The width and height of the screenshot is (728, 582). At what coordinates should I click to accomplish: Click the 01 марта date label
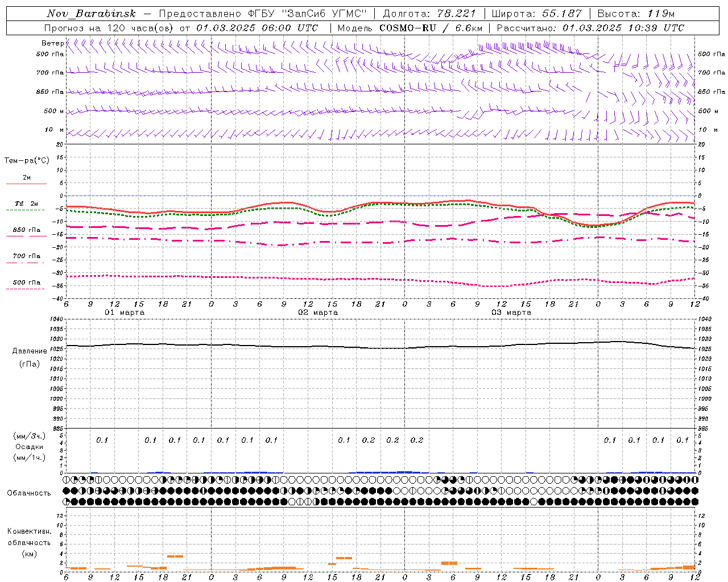pos(125,313)
